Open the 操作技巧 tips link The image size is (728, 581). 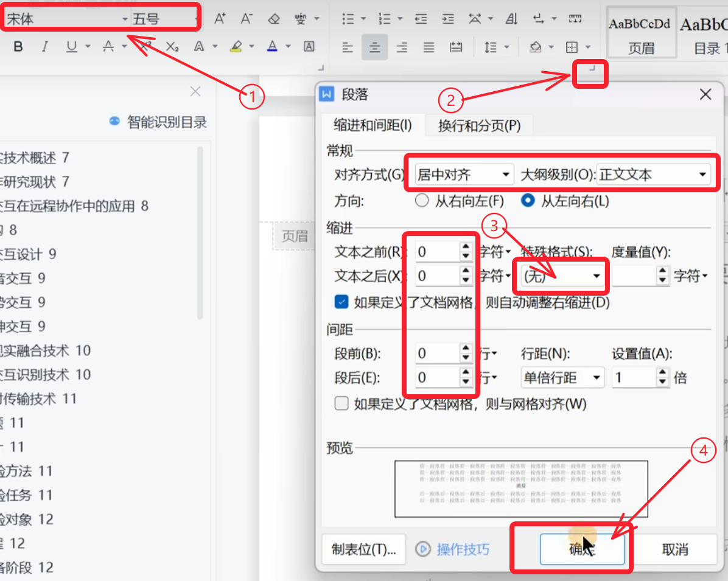[x=453, y=549]
